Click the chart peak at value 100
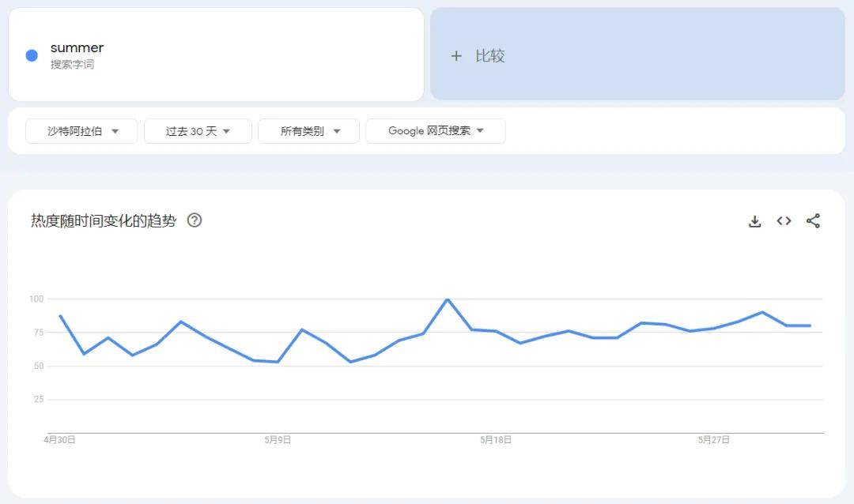This screenshot has height=504, width=854. pyautogui.click(x=447, y=299)
